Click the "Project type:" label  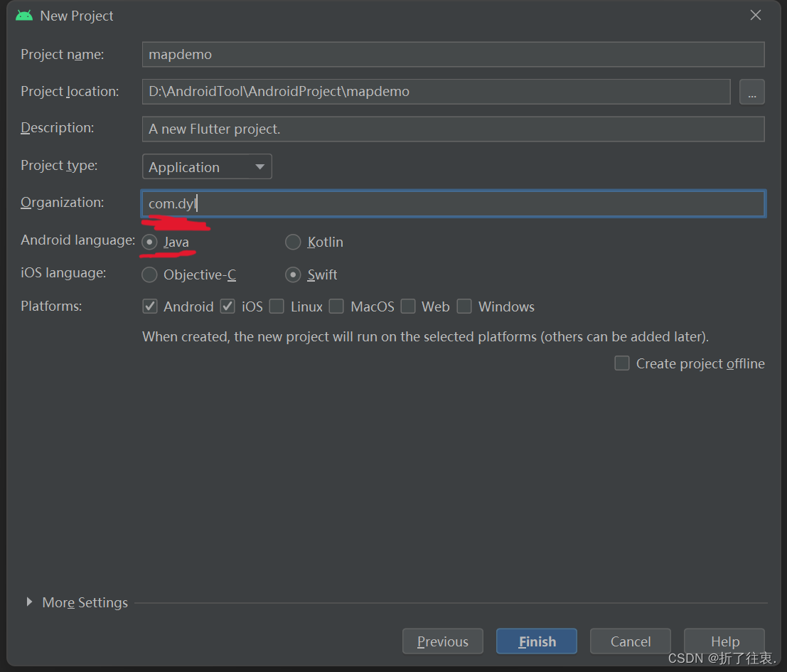tap(59, 166)
